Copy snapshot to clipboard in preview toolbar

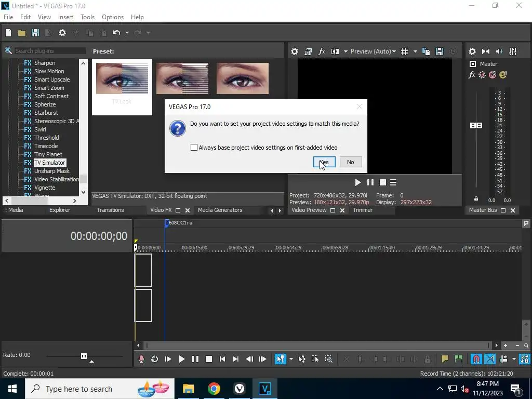(x=426, y=51)
